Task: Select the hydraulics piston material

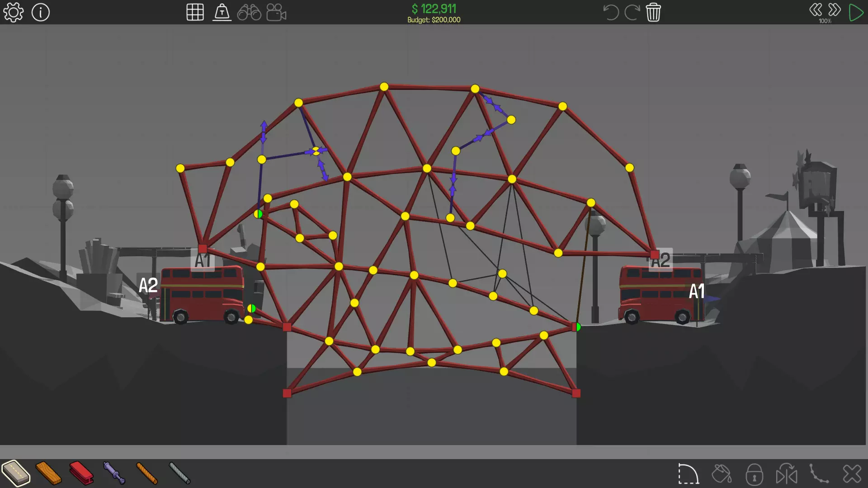Action: coord(114,473)
